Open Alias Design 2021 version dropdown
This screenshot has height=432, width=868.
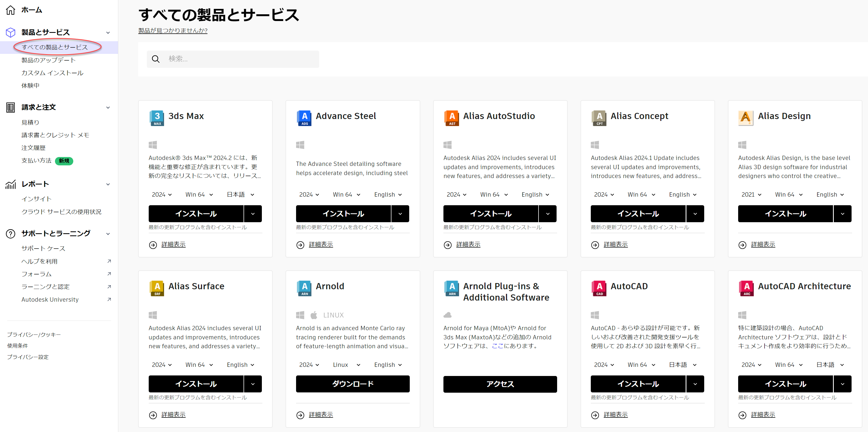[x=751, y=194]
